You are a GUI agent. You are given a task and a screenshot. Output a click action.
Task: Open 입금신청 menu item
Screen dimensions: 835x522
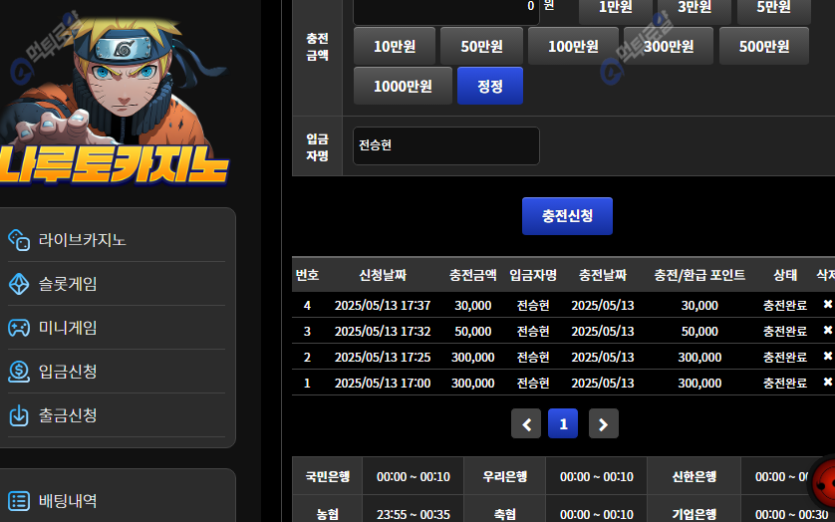pos(116,371)
